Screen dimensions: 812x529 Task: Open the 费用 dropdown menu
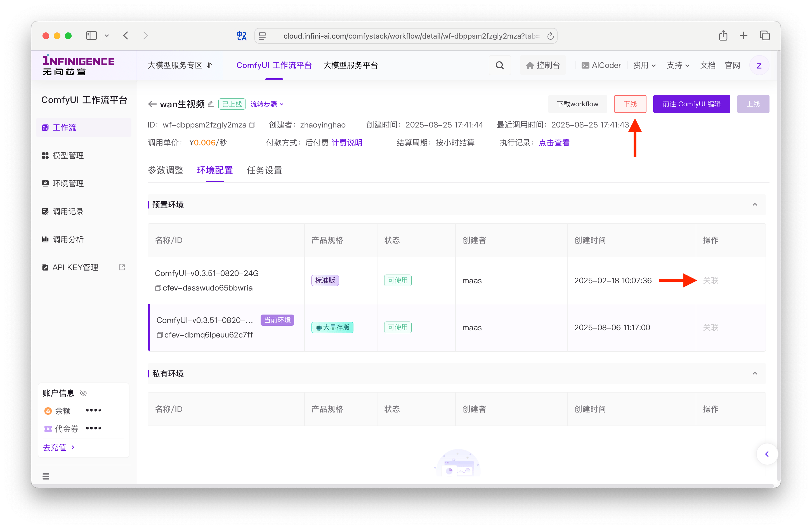[644, 65]
